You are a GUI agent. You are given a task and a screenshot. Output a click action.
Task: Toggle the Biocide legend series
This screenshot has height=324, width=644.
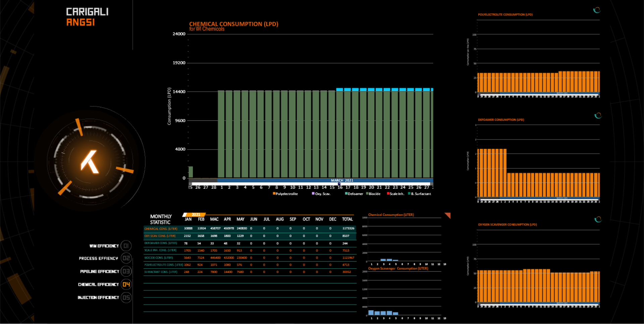click(374, 194)
